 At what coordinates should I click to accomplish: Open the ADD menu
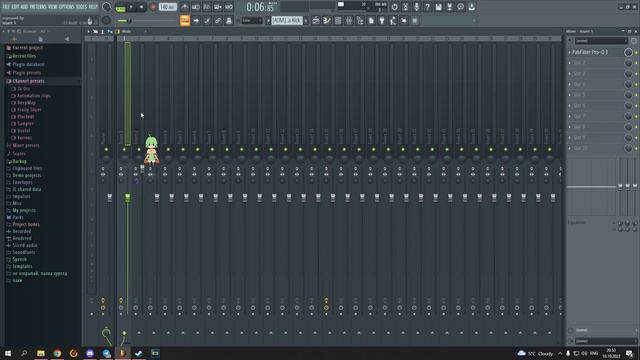(24, 7)
